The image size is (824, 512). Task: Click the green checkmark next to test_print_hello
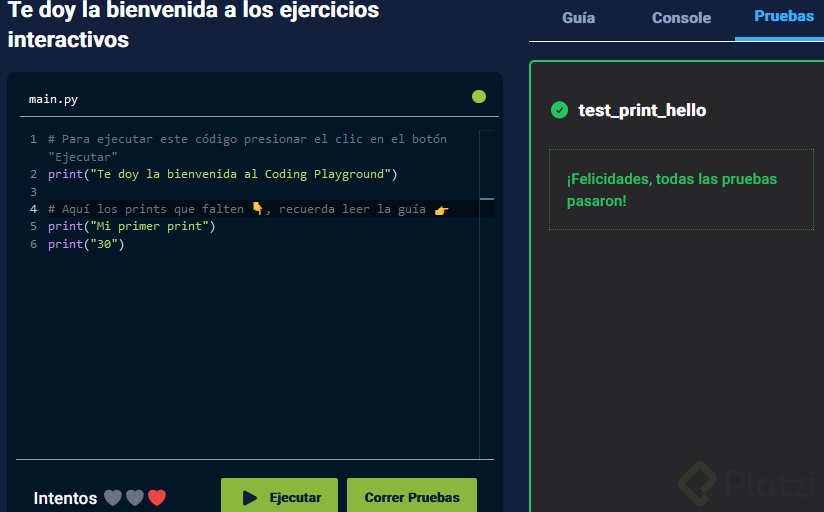coord(559,110)
